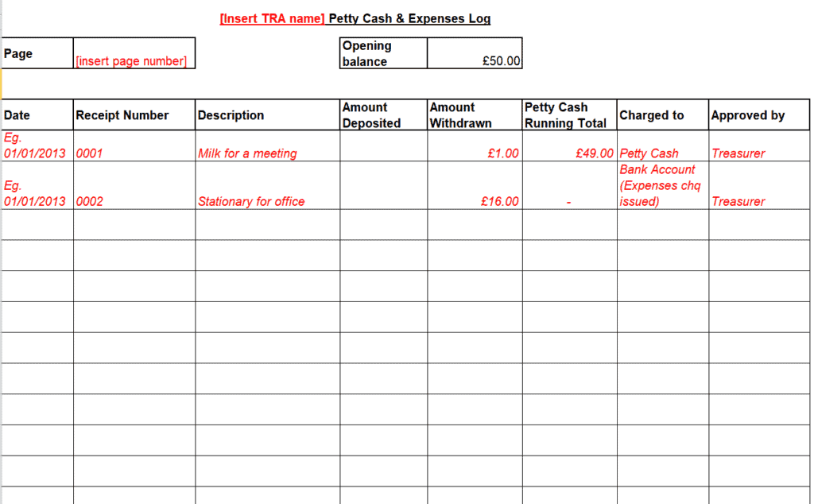Select the 'Charged to' column header
814x504 pixels.
pyautogui.click(x=663, y=114)
